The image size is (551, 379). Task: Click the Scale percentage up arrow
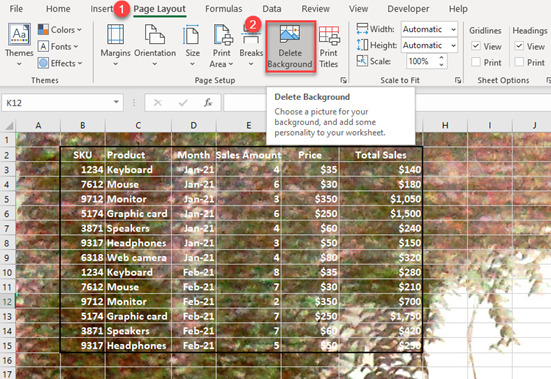point(441,58)
